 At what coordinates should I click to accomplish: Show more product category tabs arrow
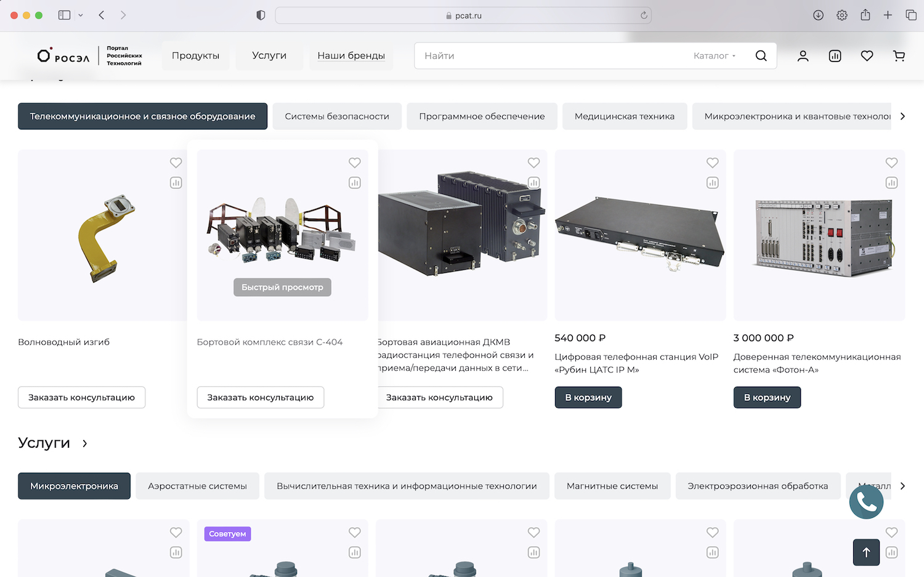coord(902,116)
